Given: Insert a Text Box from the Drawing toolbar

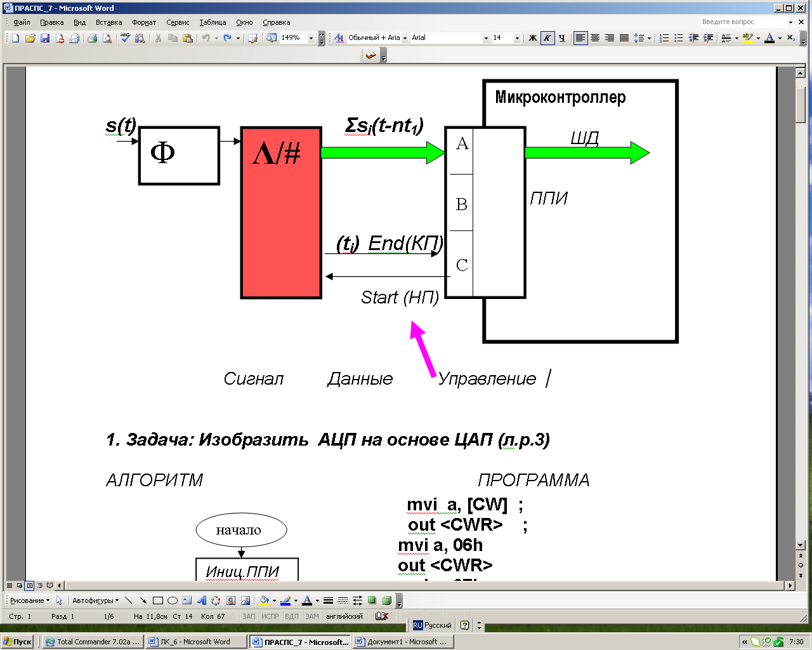Looking at the screenshot, I should (187, 600).
